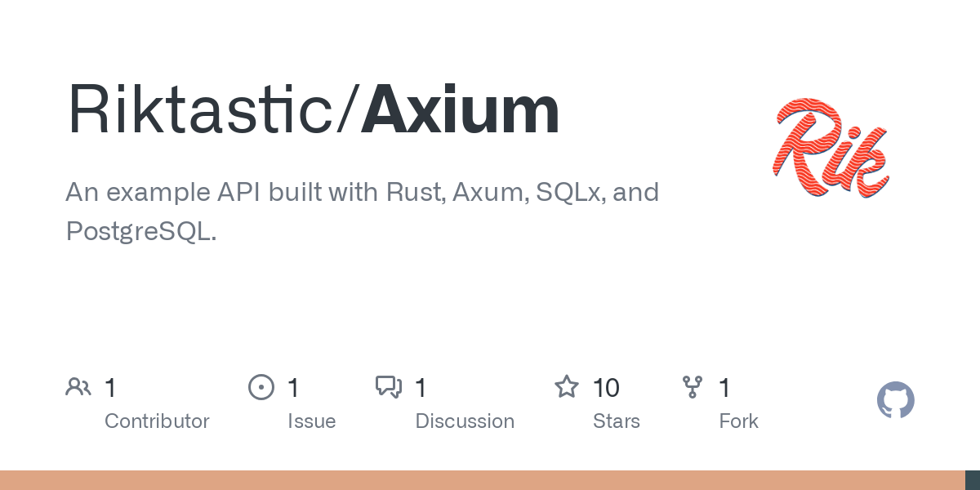Select the Stars label

click(x=617, y=421)
